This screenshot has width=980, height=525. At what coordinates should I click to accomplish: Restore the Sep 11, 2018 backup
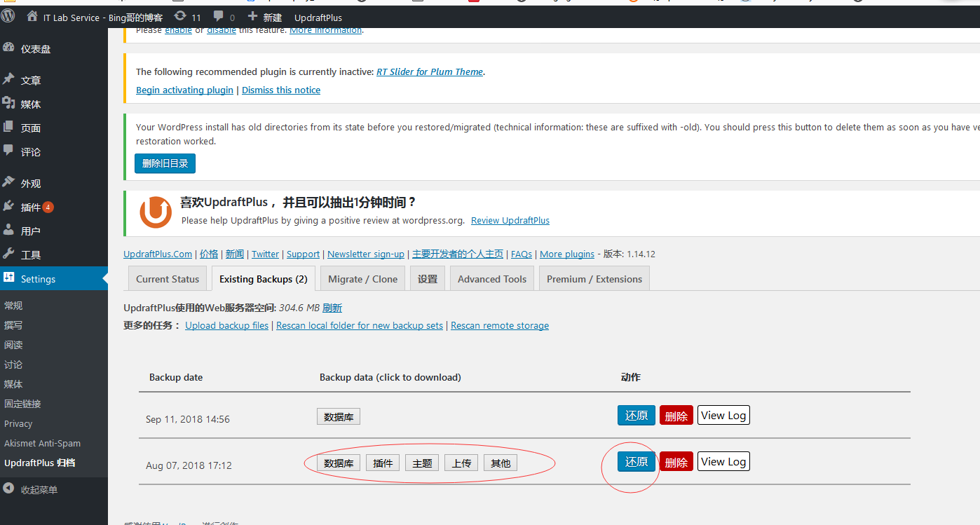coord(637,415)
